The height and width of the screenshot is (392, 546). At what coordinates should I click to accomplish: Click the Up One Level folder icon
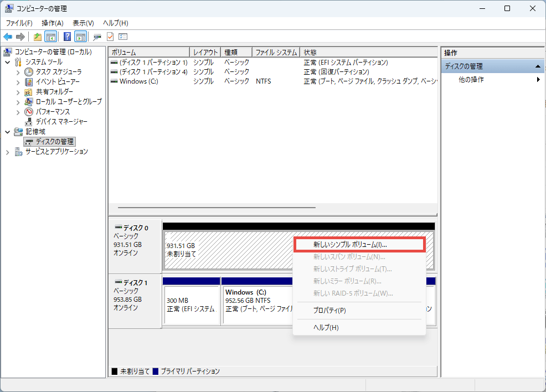point(37,37)
